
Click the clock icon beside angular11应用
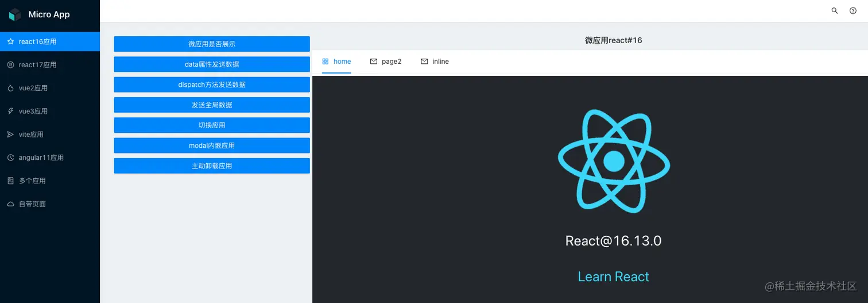coord(10,158)
